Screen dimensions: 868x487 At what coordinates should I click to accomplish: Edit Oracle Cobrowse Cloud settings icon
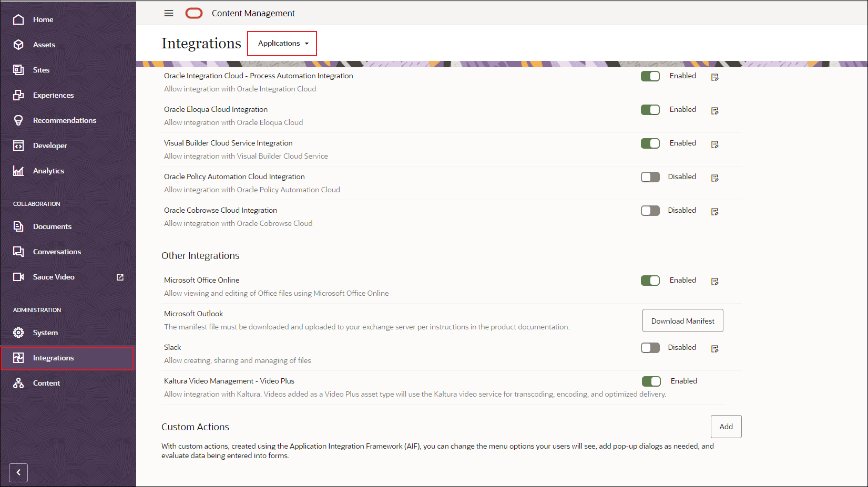pyautogui.click(x=715, y=212)
